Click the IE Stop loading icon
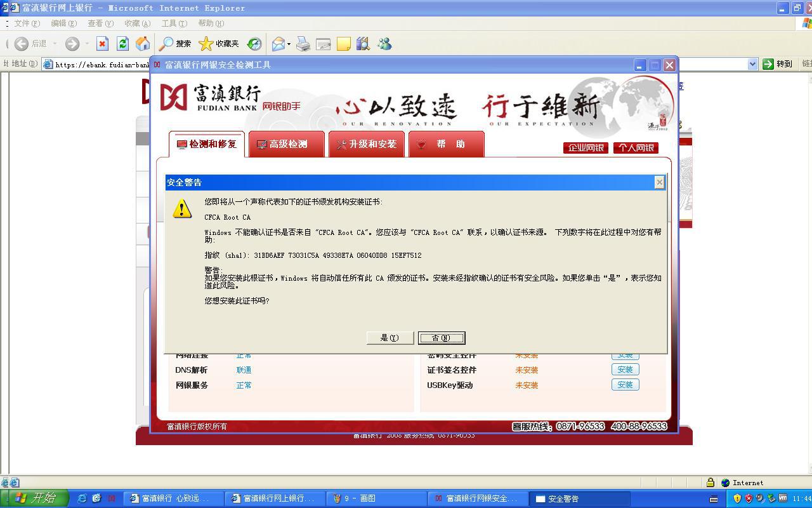Viewport: 812px width, 508px height. pyautogui.click(x=102, y=44)
